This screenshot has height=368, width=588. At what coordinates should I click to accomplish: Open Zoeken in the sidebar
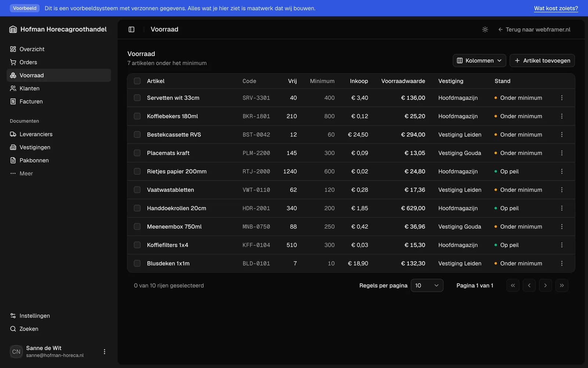tap(59, 329)
